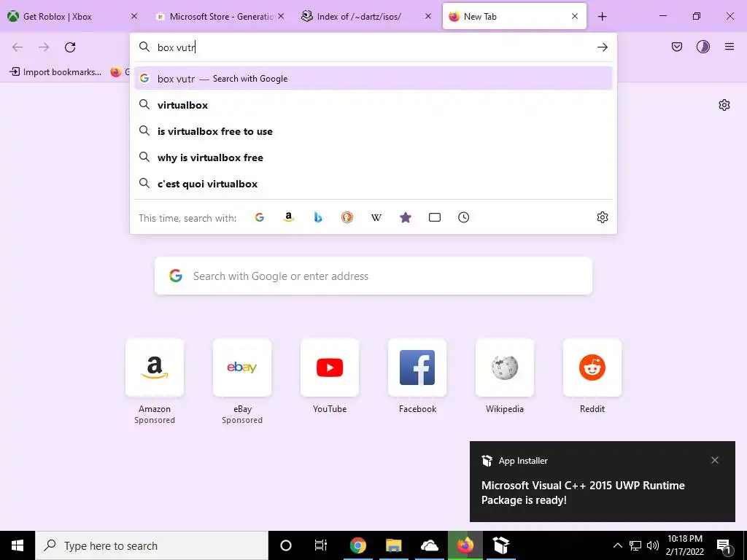
Task: Launch Chrome from the taskbar
Action: [357, 545]
